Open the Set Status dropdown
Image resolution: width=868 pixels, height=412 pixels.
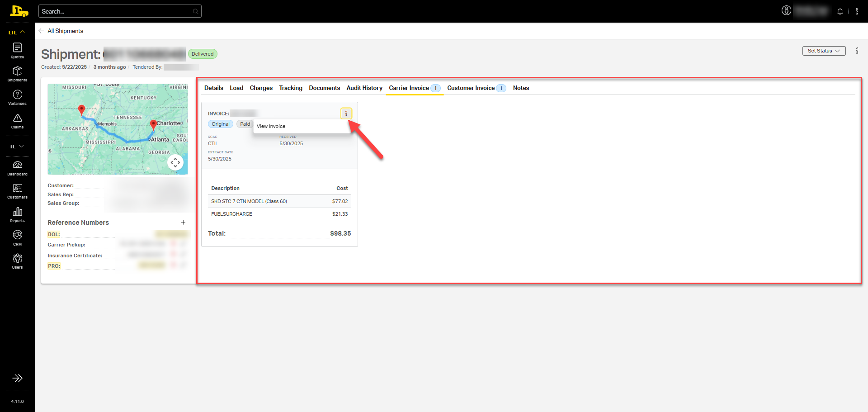click(824, 51)
